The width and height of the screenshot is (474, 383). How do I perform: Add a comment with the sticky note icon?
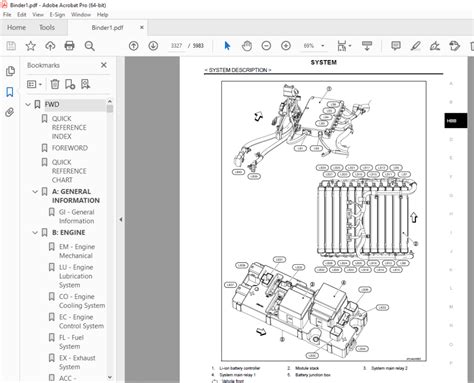(x=396, y=46)
